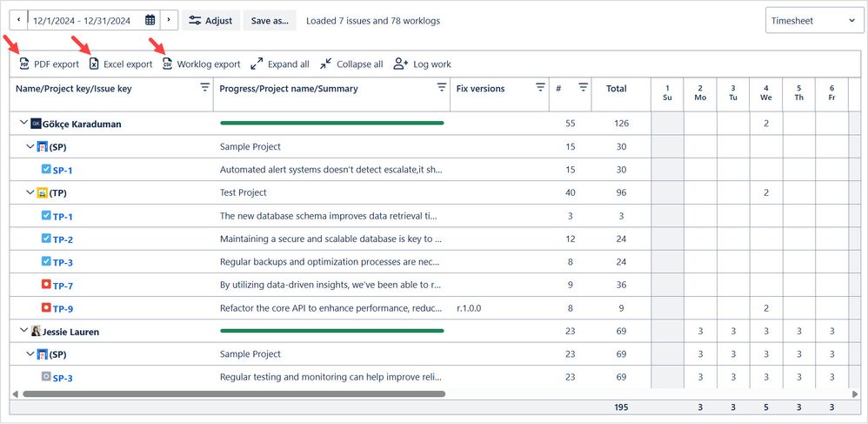Image resolution: width=868 pixels, height=424 pixels.
Task: Click the Worklog export label
Action: click(x=209, y=64)
